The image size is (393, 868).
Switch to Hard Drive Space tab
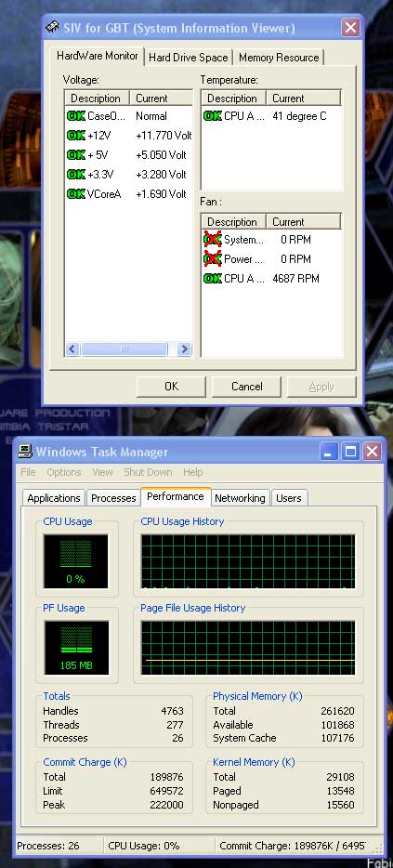189,58
